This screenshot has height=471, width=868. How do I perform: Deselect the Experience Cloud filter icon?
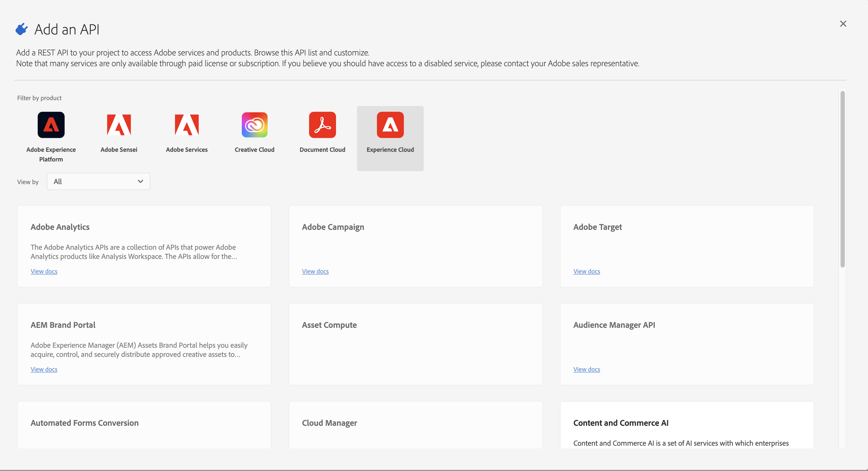[390, 125]
